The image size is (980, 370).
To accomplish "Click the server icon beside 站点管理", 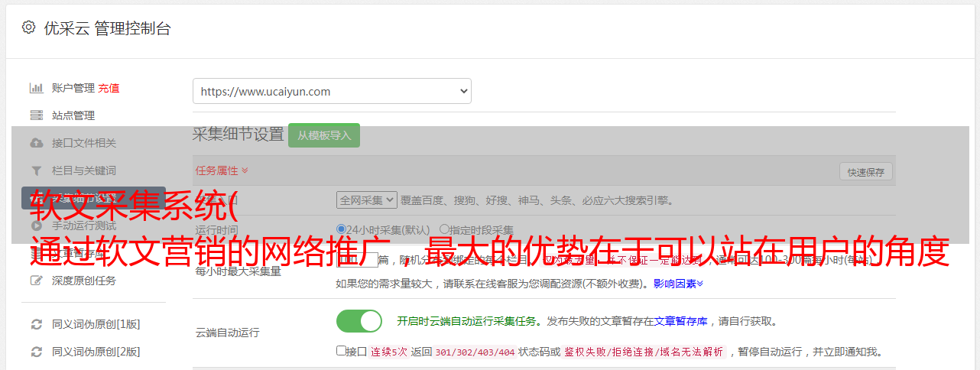I will [36, 115].
